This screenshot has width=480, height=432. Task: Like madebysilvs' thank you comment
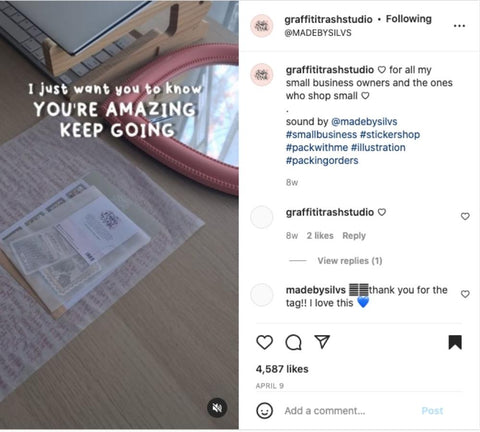click(465, 294)
